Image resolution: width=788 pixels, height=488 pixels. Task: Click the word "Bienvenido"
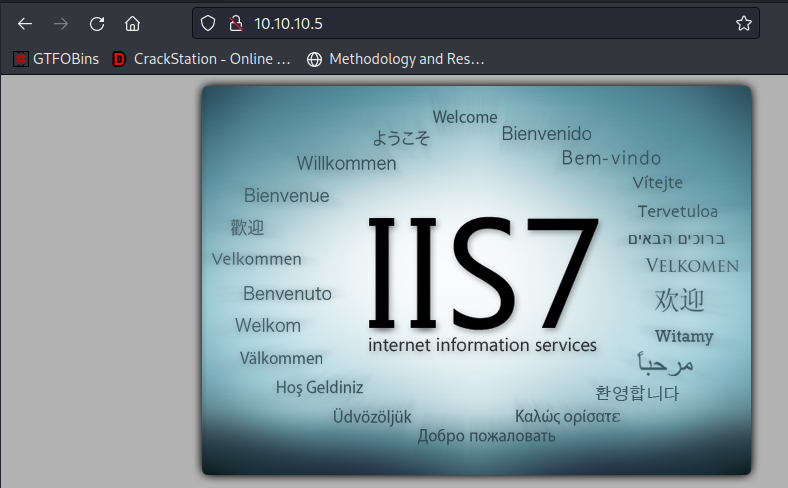[x=546, y=134]
